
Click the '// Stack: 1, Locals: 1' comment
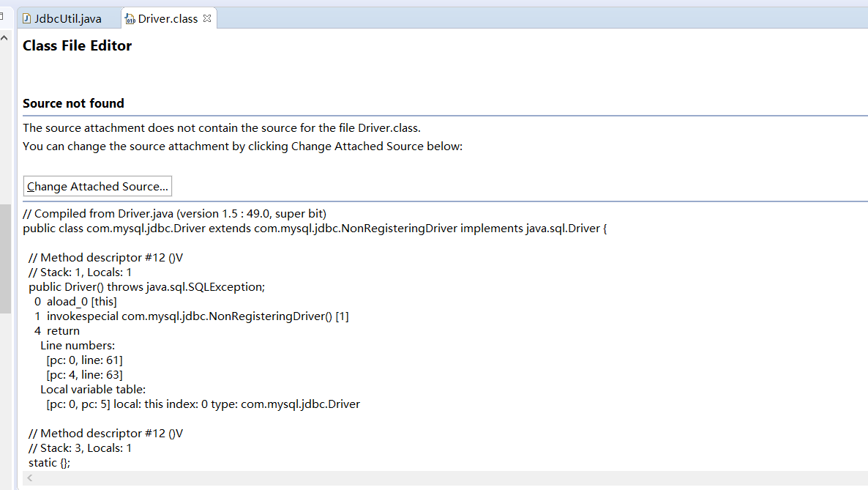[x=81, y=272]
